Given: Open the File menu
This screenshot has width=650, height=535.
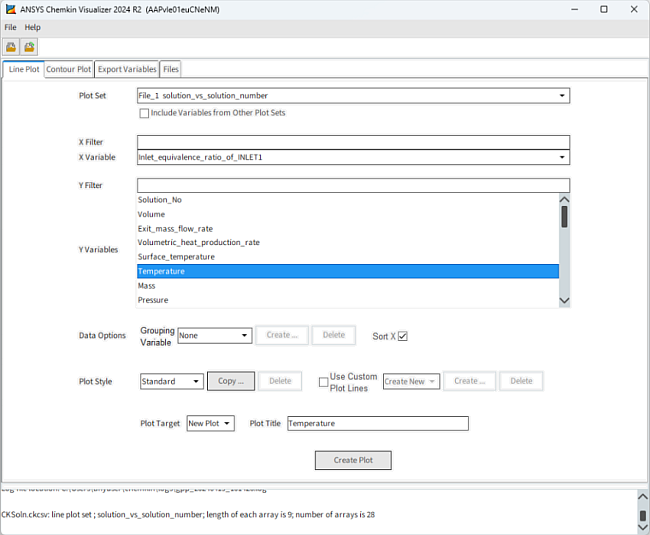Looking at the screenshot, I should click(10, 27).
